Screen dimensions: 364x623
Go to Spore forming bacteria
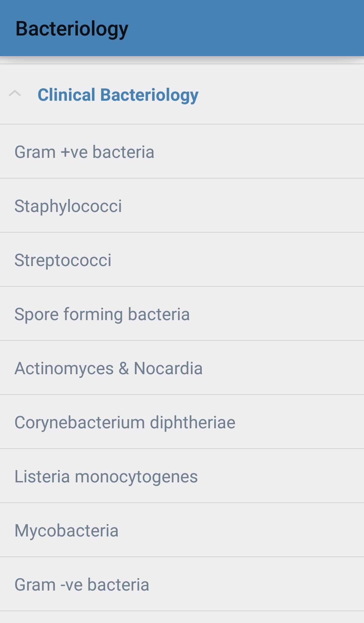102,314
